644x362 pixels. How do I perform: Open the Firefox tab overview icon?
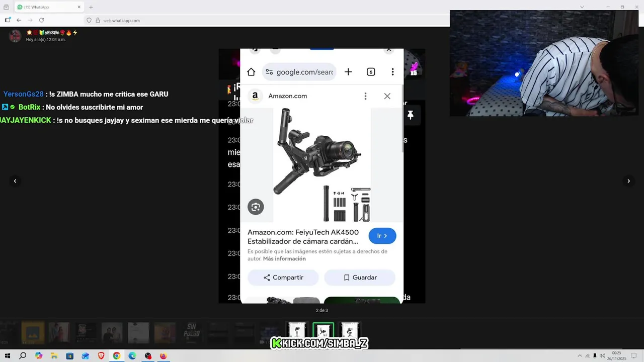pos(7,7)
